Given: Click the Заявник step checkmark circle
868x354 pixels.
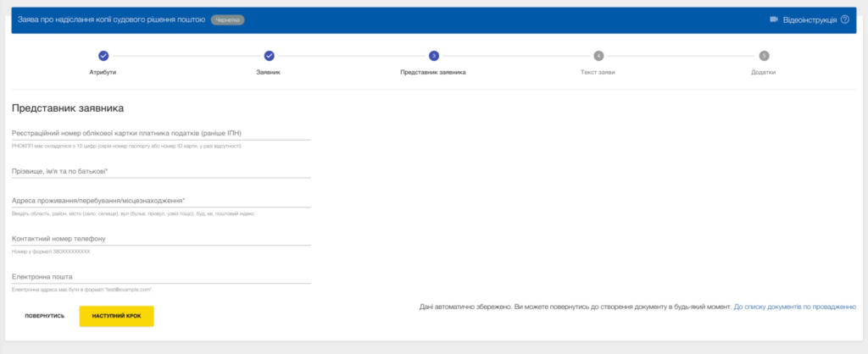Looking at the screenshot, I should click(x=269, y=56).
